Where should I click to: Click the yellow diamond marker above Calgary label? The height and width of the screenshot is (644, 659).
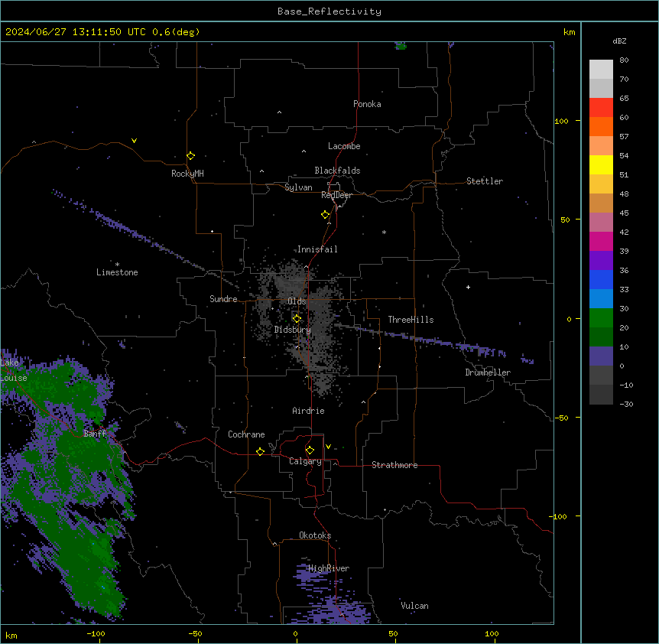pyautogui.click(x=310, y=450)
